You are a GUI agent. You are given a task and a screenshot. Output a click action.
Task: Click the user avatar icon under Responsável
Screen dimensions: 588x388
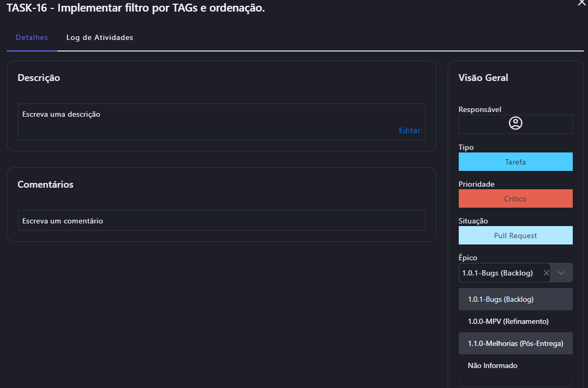click(x=515, y=124)
